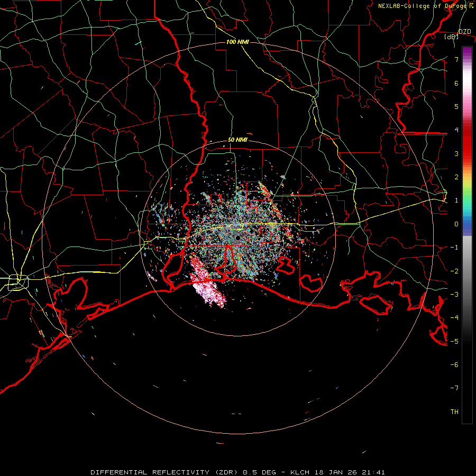Click the "4" value on the color scale
476x476 pixels.
pyautogui.click(x=456, y=130)
